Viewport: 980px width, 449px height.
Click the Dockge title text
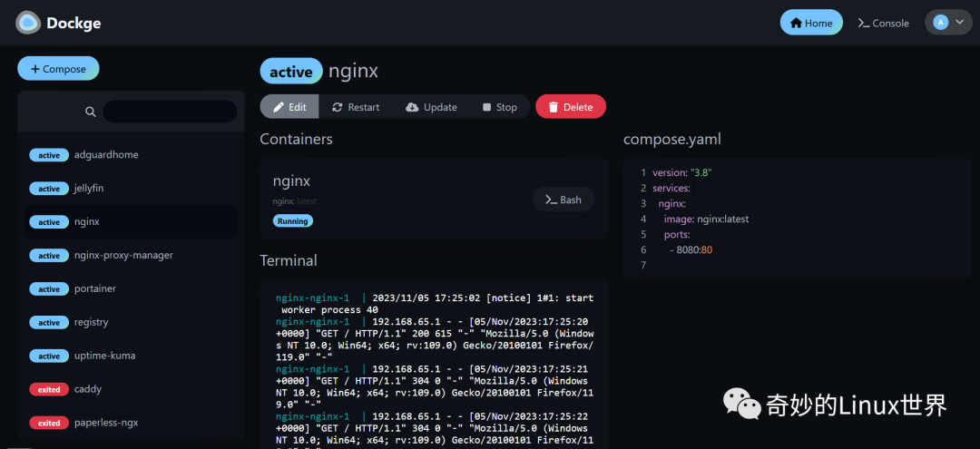point(73,24)
